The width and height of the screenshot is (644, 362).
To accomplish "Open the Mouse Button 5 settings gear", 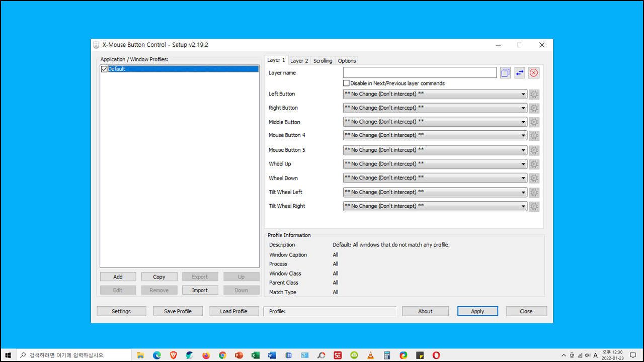I will coord(534,150).
